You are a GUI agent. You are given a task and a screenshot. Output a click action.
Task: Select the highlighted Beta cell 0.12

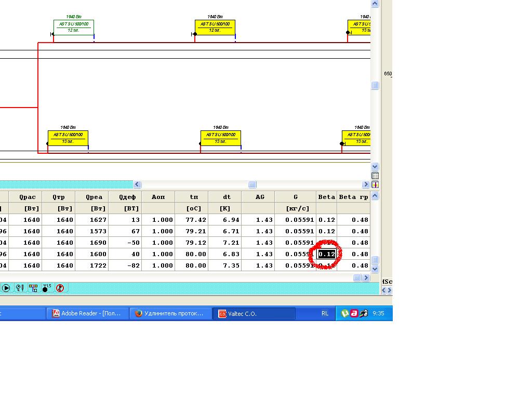327,254
